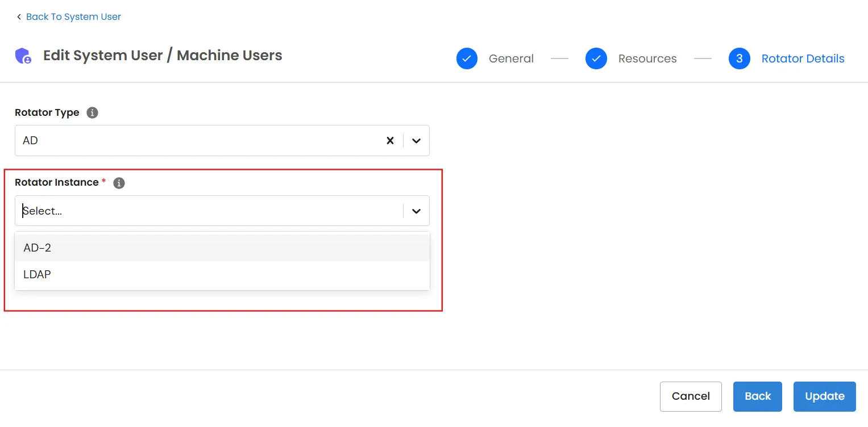Click the back arrow chevron icon
This screenshot has height=427, width=868.
[x=19, y=17]
